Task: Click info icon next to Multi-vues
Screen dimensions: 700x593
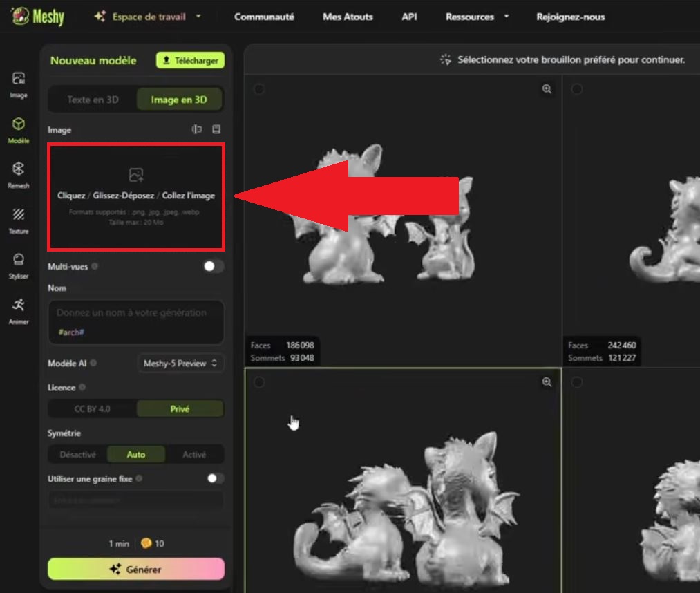Action: [x=95, y=266]
